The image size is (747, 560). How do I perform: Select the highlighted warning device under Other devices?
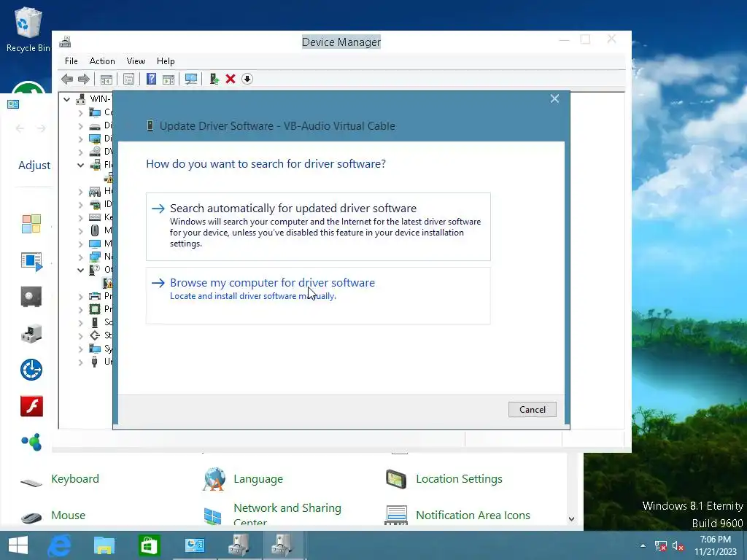pos(108,283)
